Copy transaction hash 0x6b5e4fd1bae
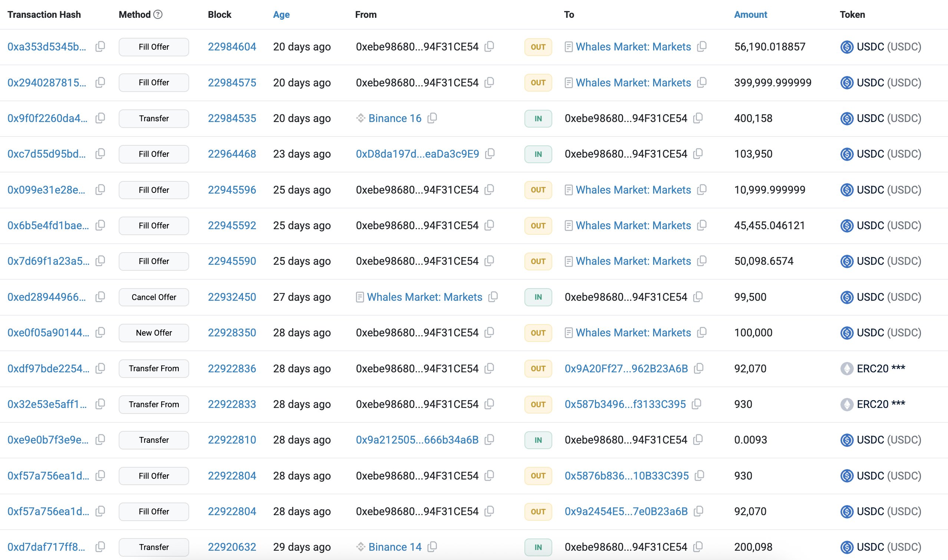This screenshot has height=560, width=948. coord(100,225)
